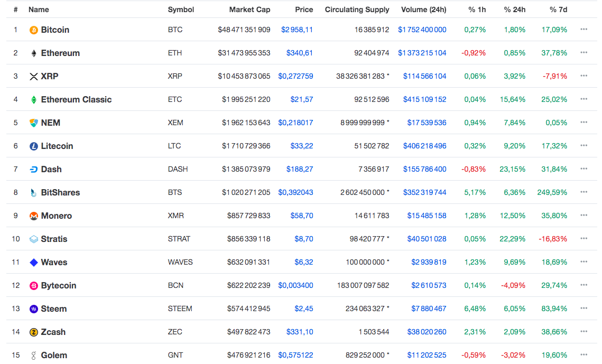Click Waves volume $2 939 819 link
This screenshot has width=602, height=364.
[x=429, y=263]
